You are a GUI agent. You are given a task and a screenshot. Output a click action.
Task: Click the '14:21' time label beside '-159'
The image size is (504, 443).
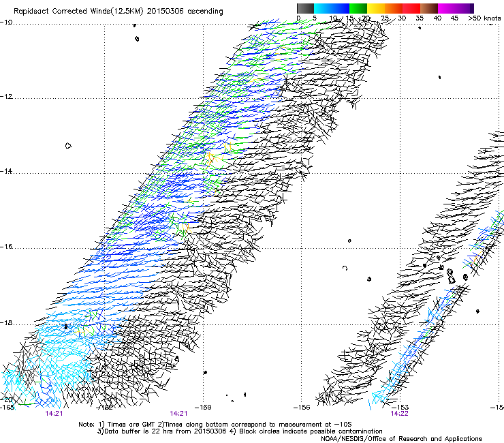(178, 414)
